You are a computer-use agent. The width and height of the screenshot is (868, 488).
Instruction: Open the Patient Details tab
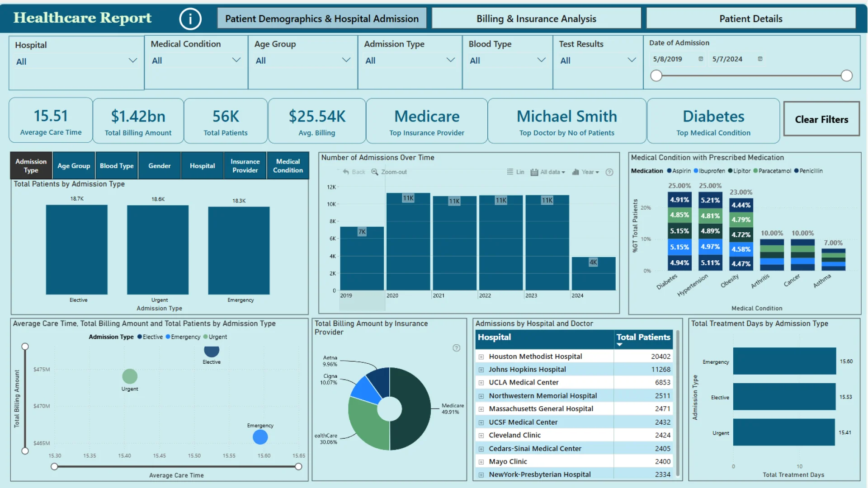coord(750,19)
